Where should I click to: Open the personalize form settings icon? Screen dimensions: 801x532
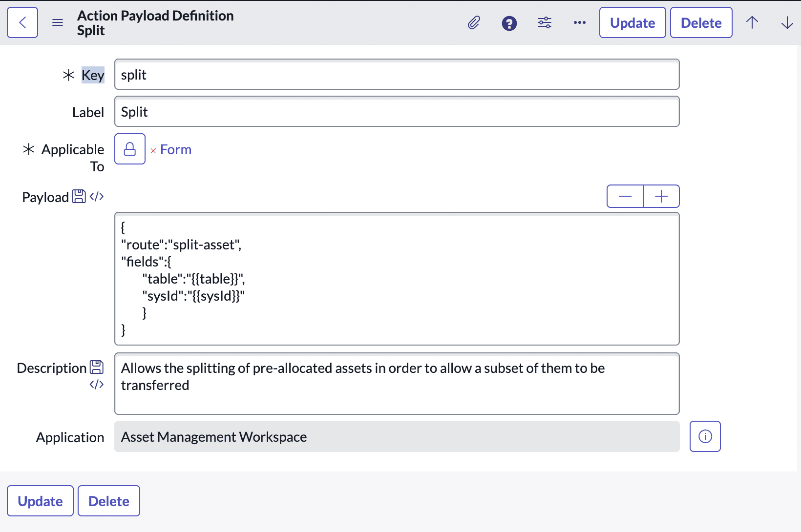(545, 23)
